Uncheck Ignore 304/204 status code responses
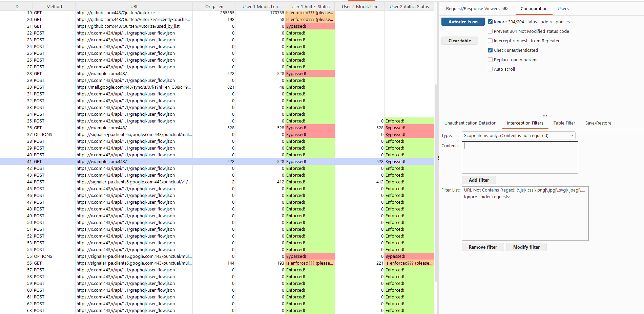The width and height of the screenshot is (644, 314). click(x=490, y=22)
